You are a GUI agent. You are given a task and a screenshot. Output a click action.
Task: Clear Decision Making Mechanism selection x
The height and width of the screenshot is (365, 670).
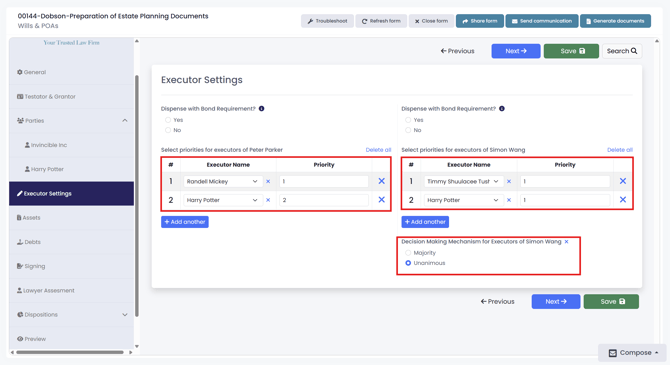pyautogui.click(x=567, y=242)
